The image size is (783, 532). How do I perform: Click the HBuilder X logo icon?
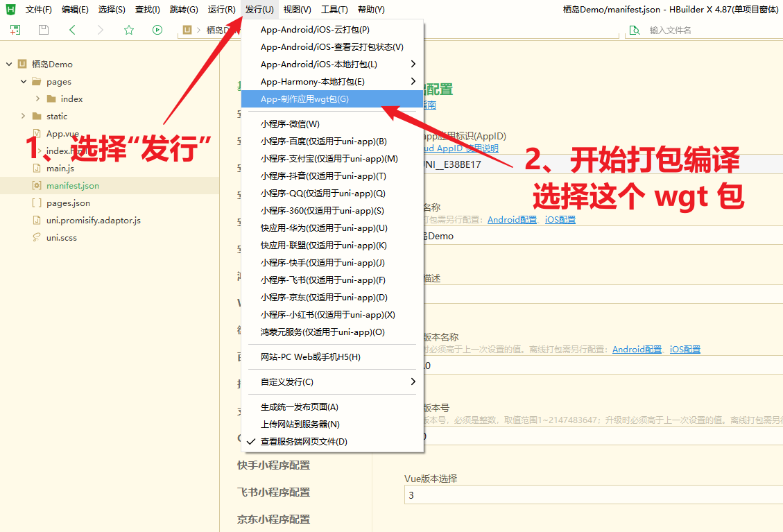10,9
